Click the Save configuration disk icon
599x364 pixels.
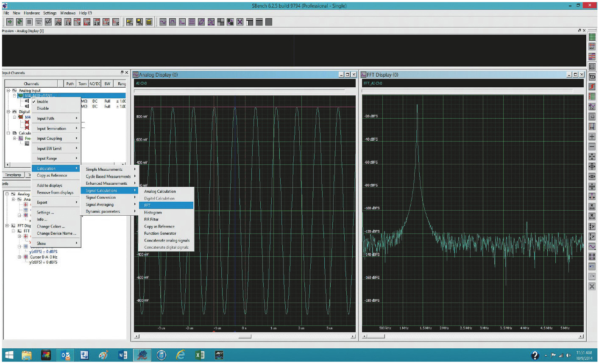pyautogui.click(x=139, y=22)
